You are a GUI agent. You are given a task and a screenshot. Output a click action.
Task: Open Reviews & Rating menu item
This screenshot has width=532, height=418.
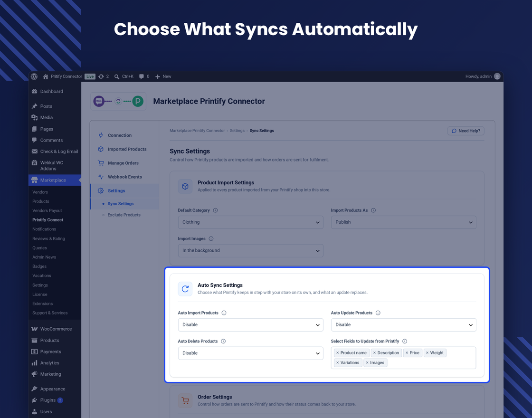48,238
